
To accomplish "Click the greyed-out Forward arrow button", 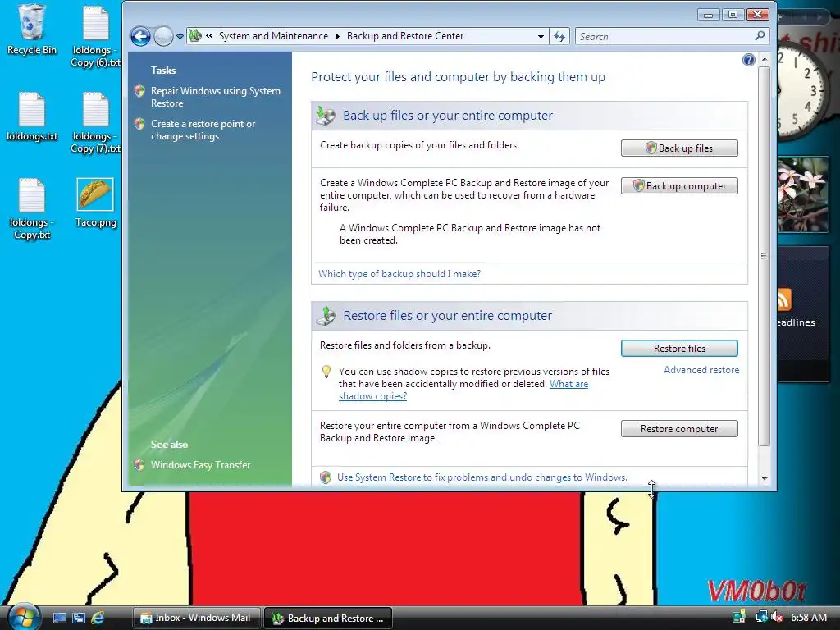I will [x=163, y=36].
